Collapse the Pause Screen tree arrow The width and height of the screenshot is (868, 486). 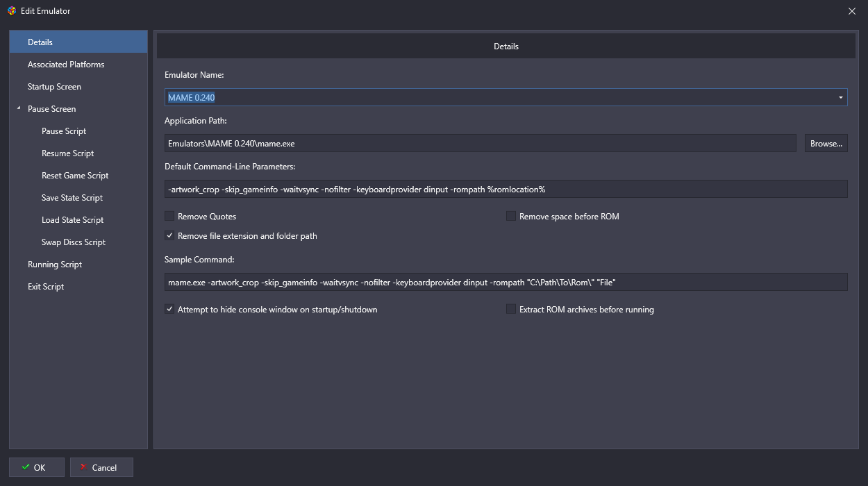[19, 109]
